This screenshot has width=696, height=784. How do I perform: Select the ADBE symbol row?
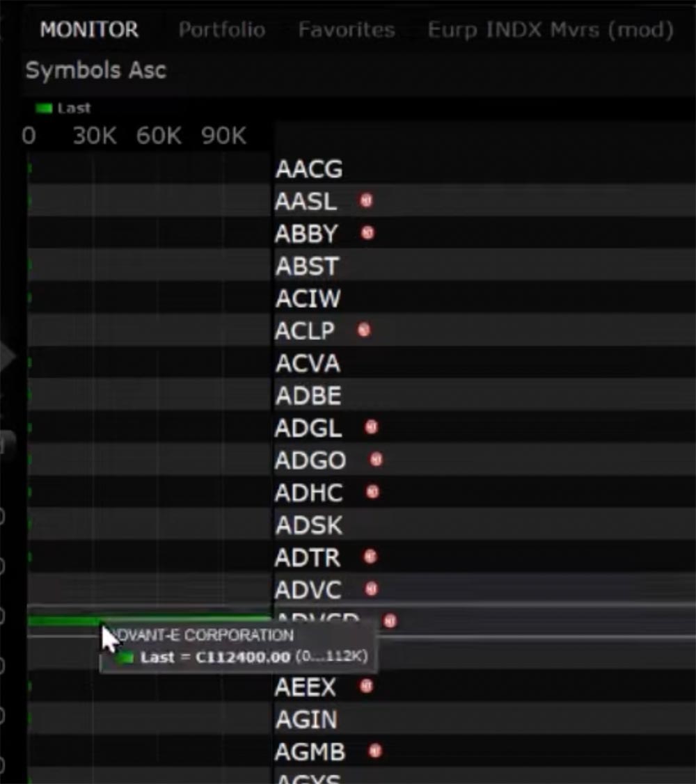308,396
